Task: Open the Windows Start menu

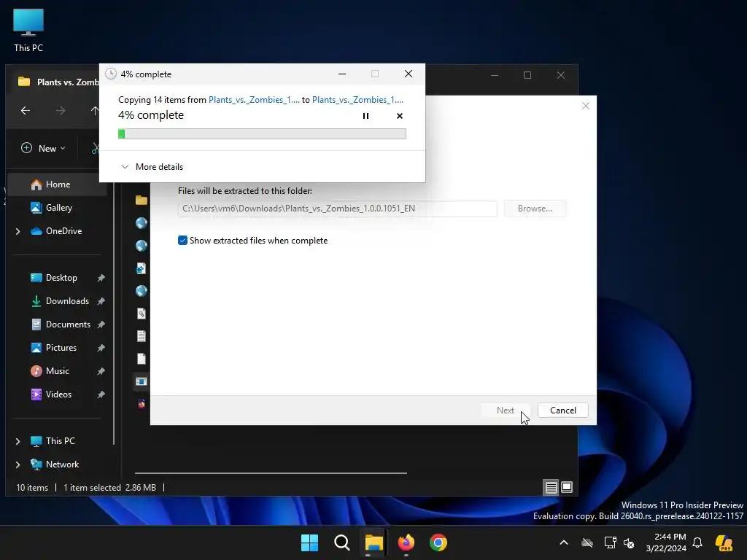Action: click(x=309, y=542)
